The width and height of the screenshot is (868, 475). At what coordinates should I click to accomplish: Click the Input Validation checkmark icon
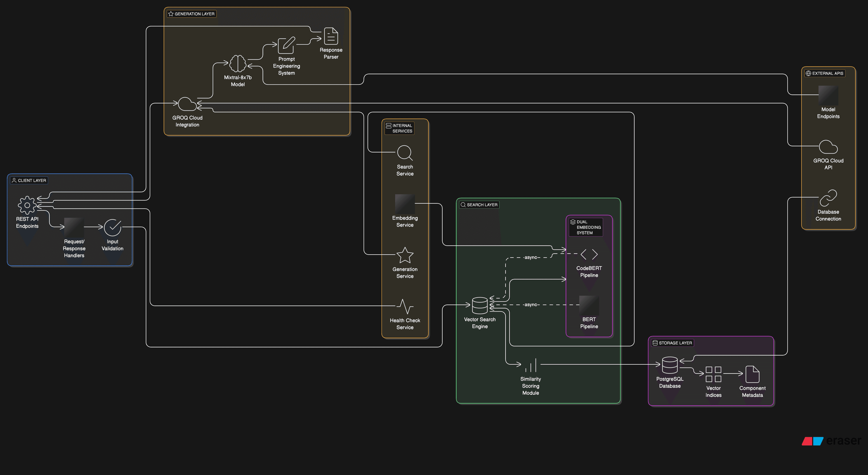pyautogui.click(x=112, y=228)
